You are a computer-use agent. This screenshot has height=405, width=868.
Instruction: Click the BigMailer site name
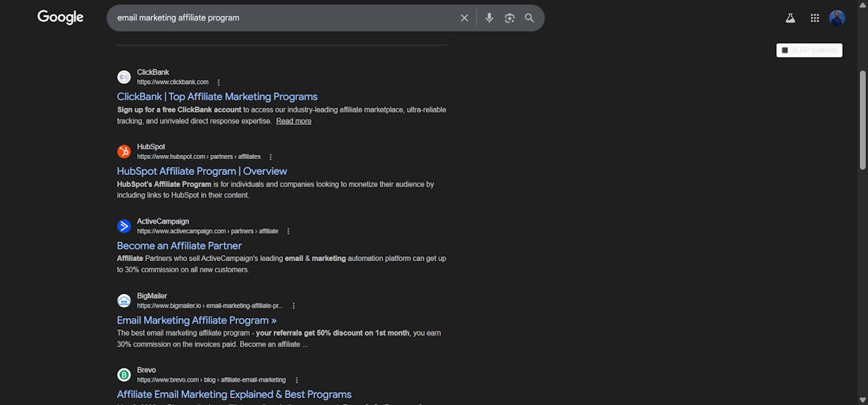[152, 295]
